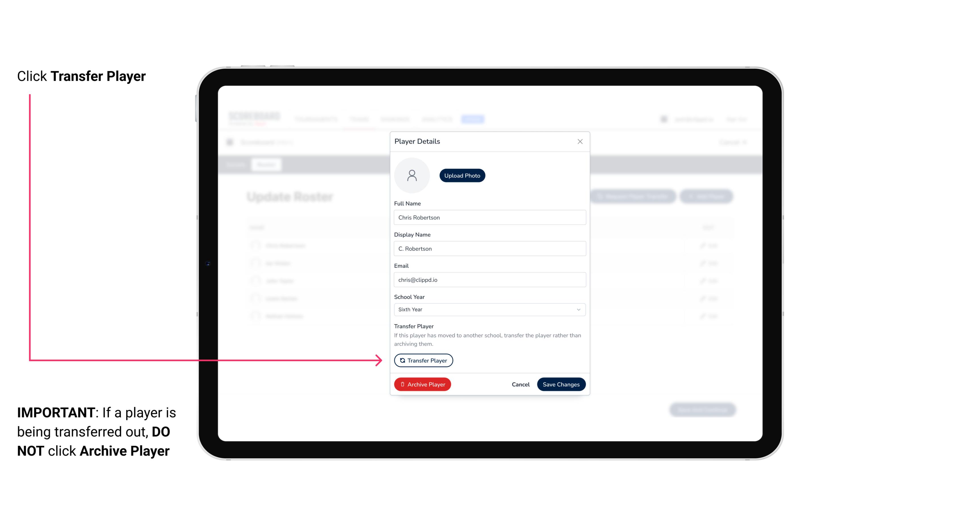Image resolution: width=980 pixels, height=527 pixels.
Task: Click the Upload Photo button
Action: pos(462,175)
